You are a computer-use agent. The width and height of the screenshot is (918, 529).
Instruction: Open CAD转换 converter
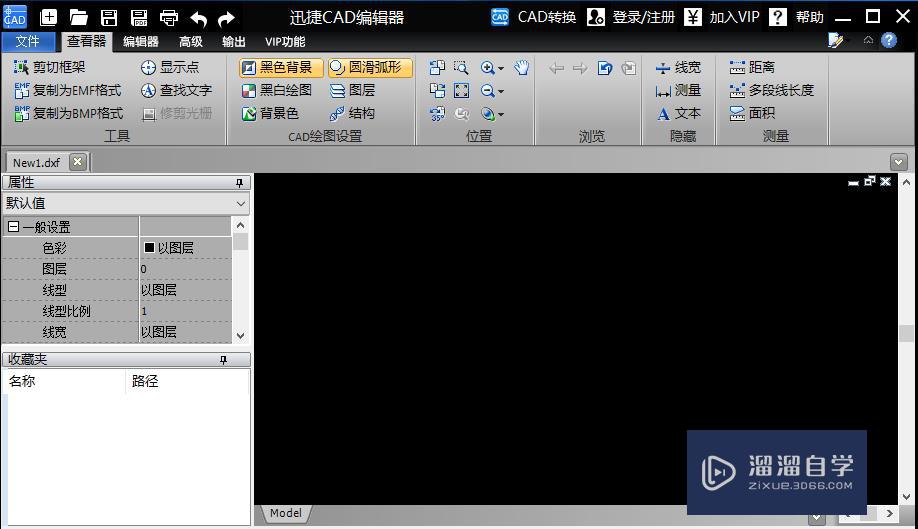pos(533,17)
